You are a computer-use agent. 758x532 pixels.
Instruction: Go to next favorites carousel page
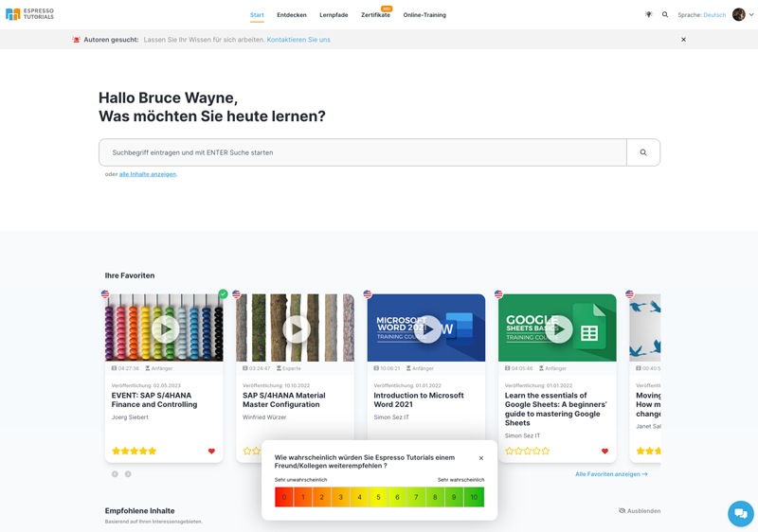click(x=128, y=474)
